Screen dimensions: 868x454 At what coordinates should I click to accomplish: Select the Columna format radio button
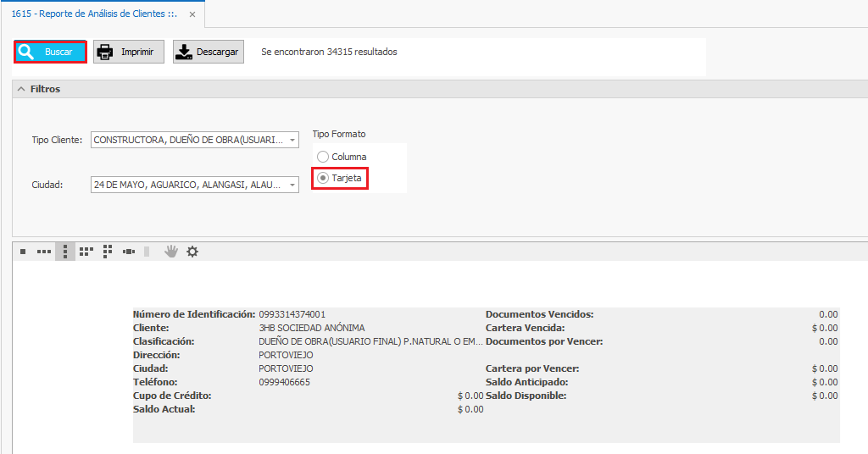[x=323, y=157]
